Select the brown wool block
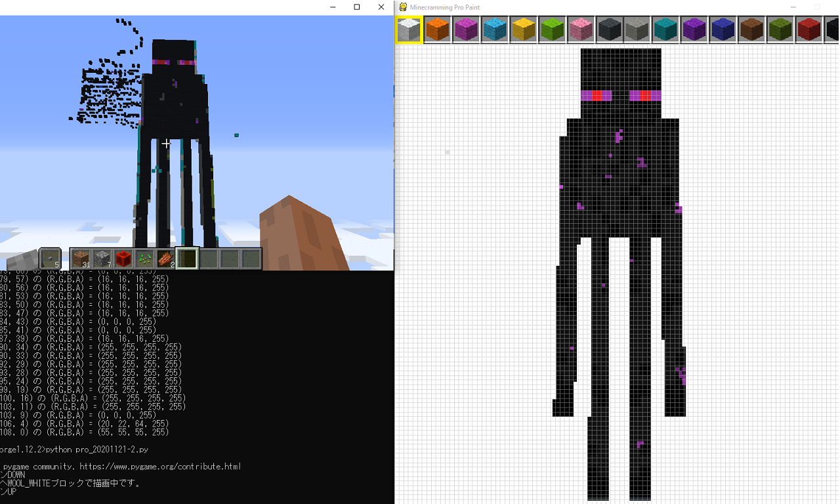Screen dimensions: 840x504 (x=753, y=30)
